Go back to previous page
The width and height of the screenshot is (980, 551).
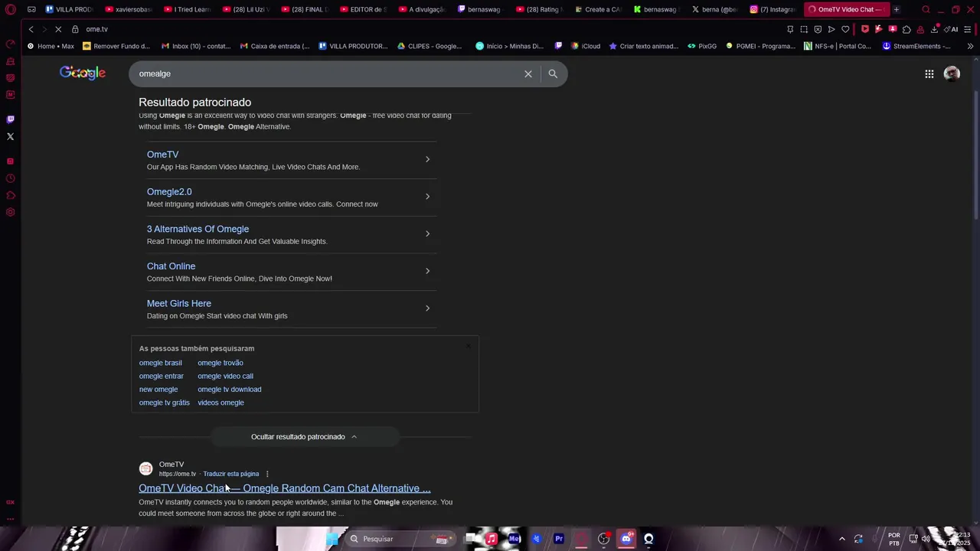[31, 29]
